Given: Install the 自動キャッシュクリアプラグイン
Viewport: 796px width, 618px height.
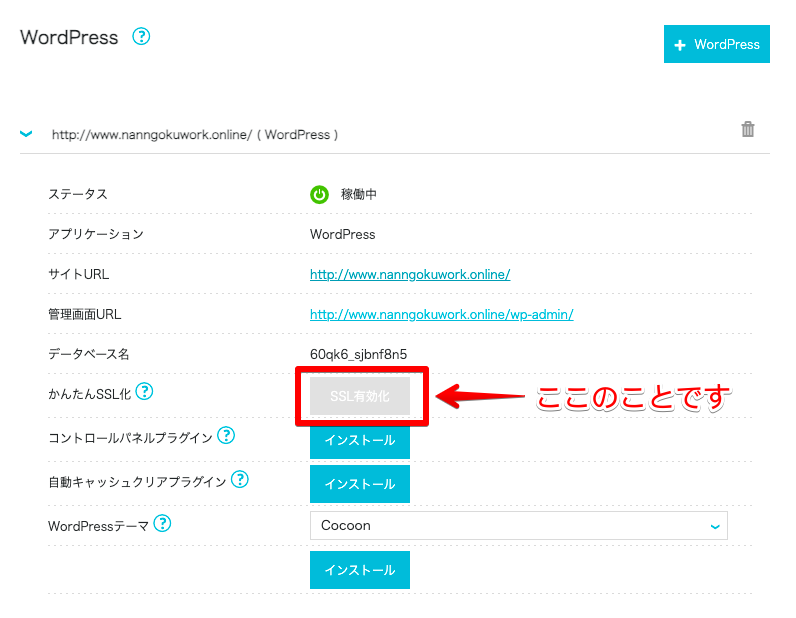Looking at the screenshot, I should (360, 484).
